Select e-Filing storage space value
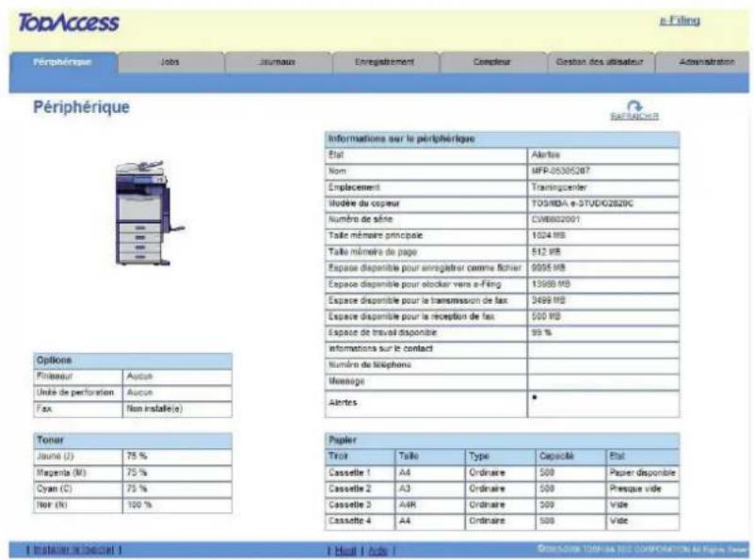This screenshot has width=754, height=560. [551, 284]
